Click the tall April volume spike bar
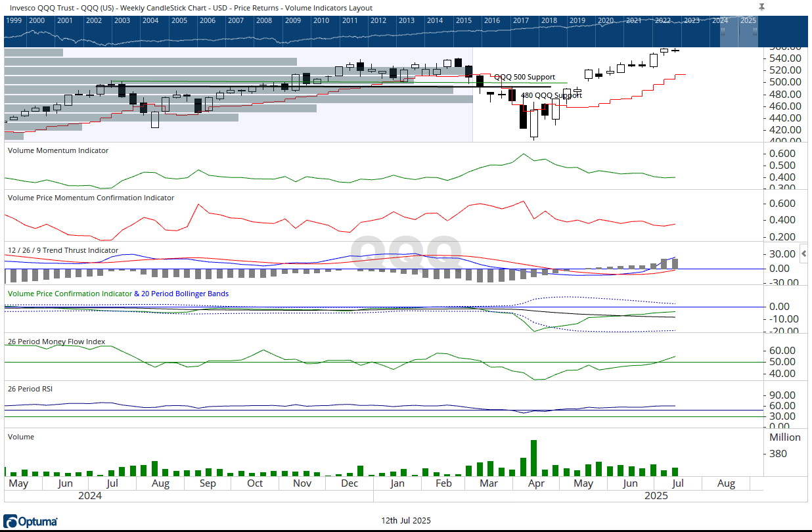The image size is (812, 532). tap(533, 458)
